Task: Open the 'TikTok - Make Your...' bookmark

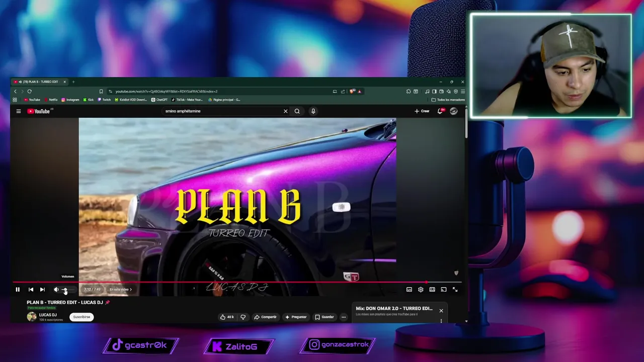Action: (187, 100)
